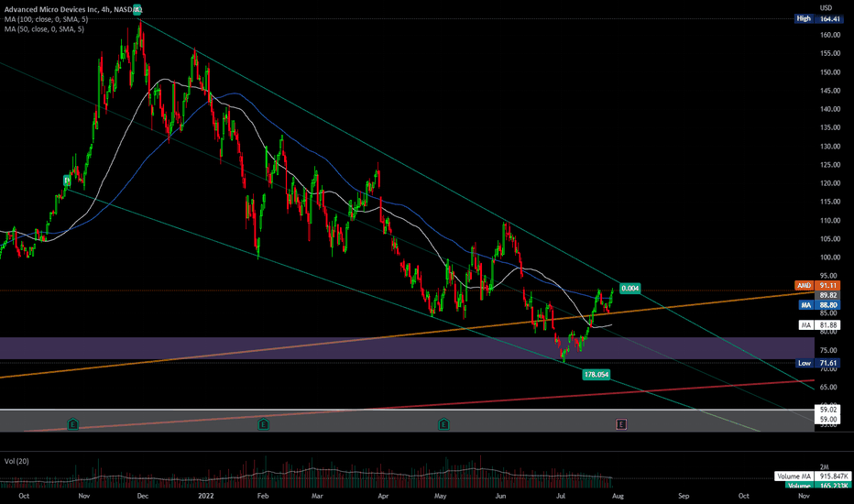This screenshot has height=504, width=854.
Task: Click the 2M volume scale label
Action: [825, 467]
